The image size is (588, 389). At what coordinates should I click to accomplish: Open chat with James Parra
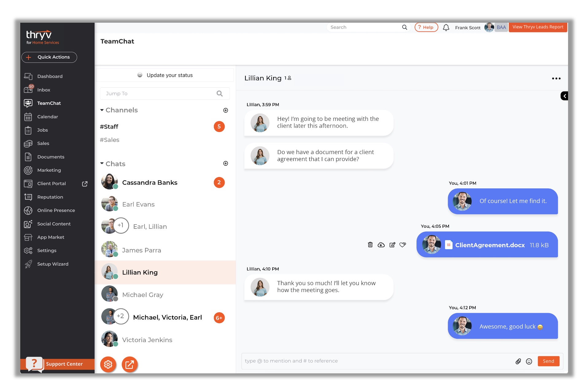coord(165,250)
